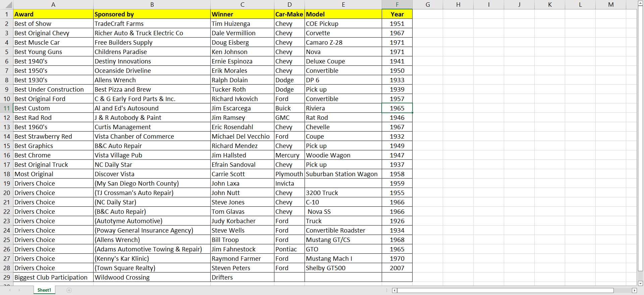The image size is (644, 295).
Task: Select cell 'B&C Auto Repair' in row 15
Action: pos(152,146)
